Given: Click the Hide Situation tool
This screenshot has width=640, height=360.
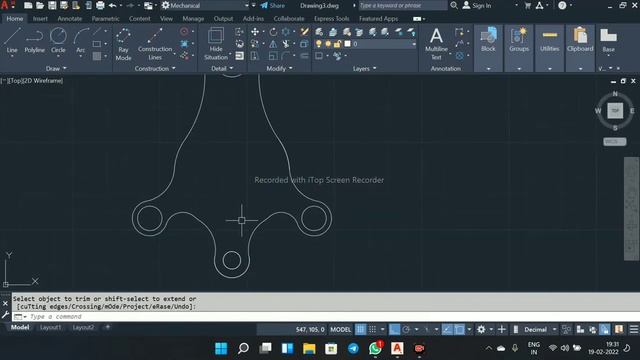Looking at the screenshot, I should tap(216, 44).
